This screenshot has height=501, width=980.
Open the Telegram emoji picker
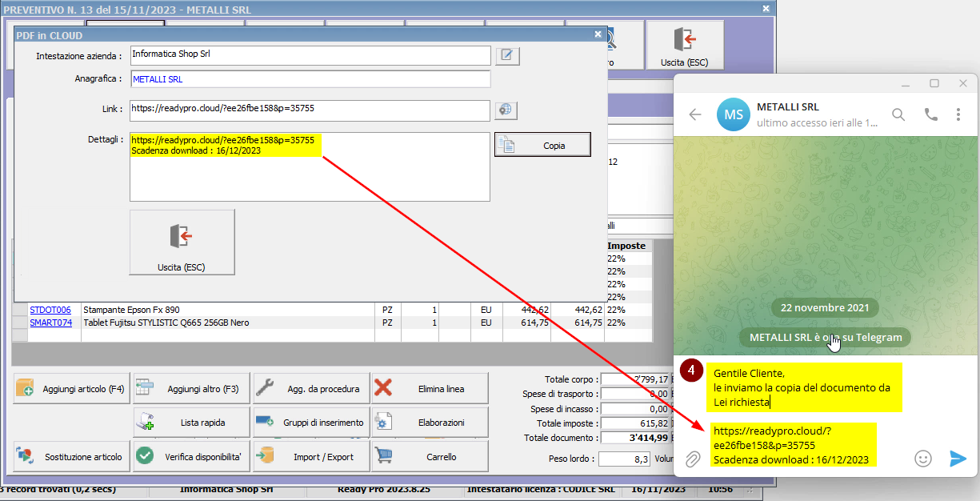923,458
